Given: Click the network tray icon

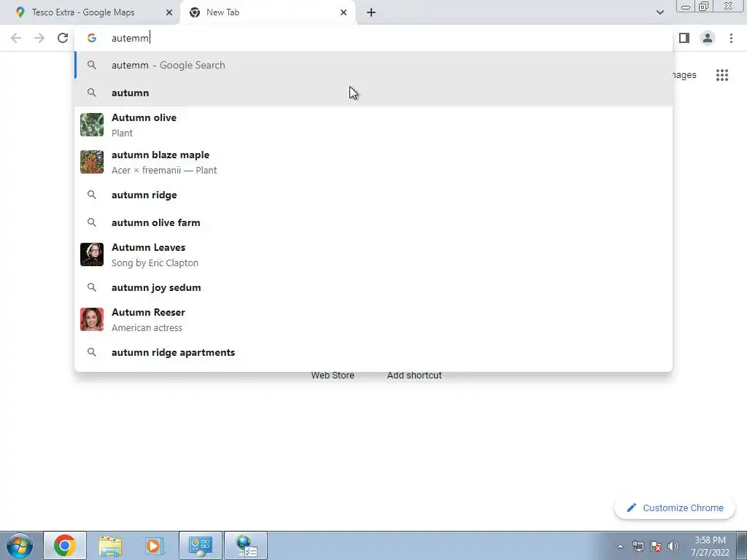Looking at the screenshot, I should [x=638, y=546].
